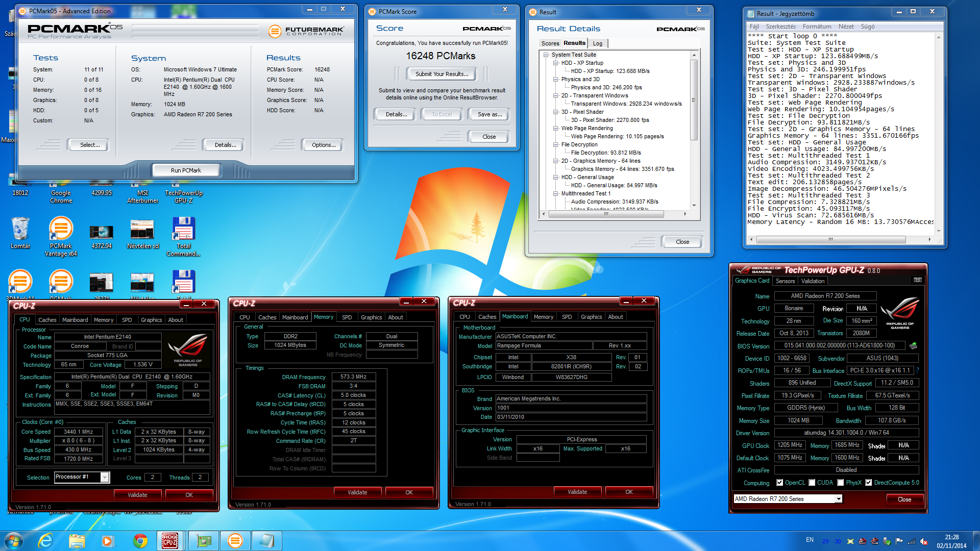980x551 pixels.
Task: Switch to Notepad on the taskbar
Action: 266,541
